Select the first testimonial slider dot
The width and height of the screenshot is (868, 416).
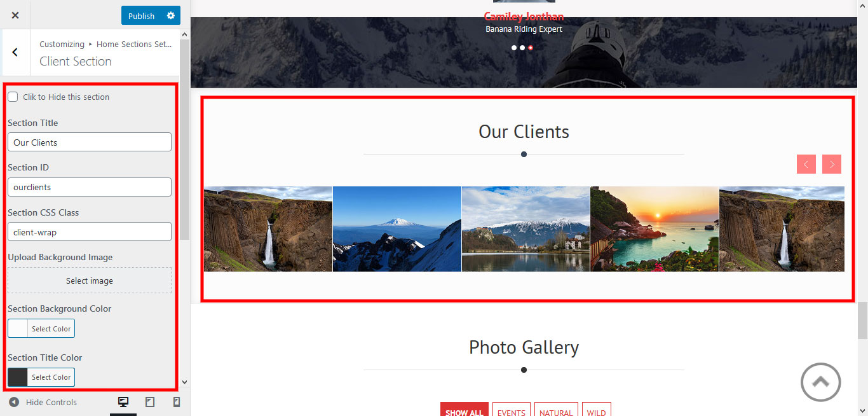(514, 48)
